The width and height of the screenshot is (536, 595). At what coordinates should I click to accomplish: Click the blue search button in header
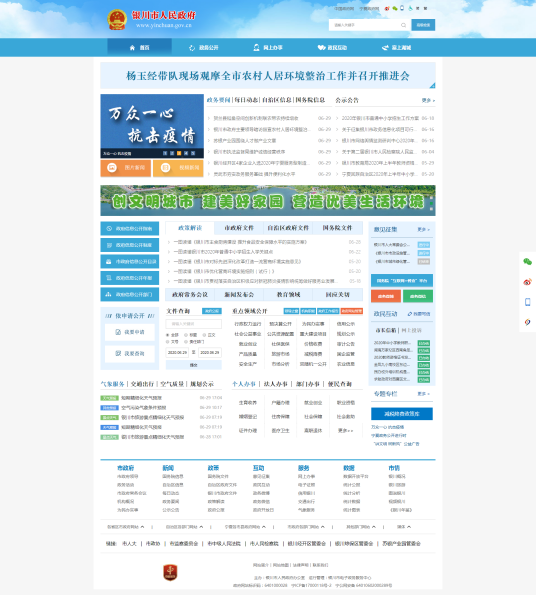tap(423, 25)
